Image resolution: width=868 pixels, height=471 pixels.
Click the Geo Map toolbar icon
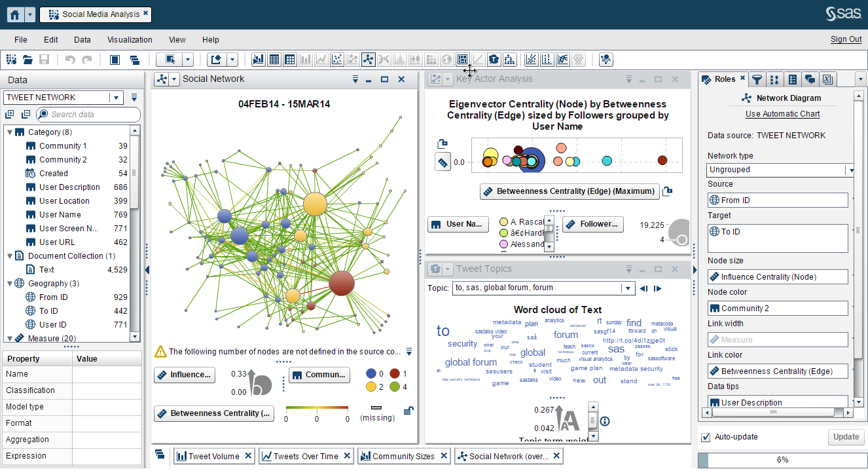[x=446, y=60]
